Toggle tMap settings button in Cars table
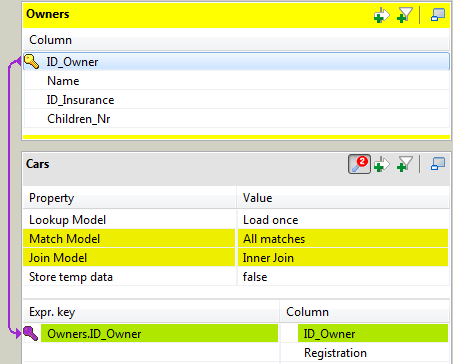Screen dimensions: 453x364 click(359, 164)
